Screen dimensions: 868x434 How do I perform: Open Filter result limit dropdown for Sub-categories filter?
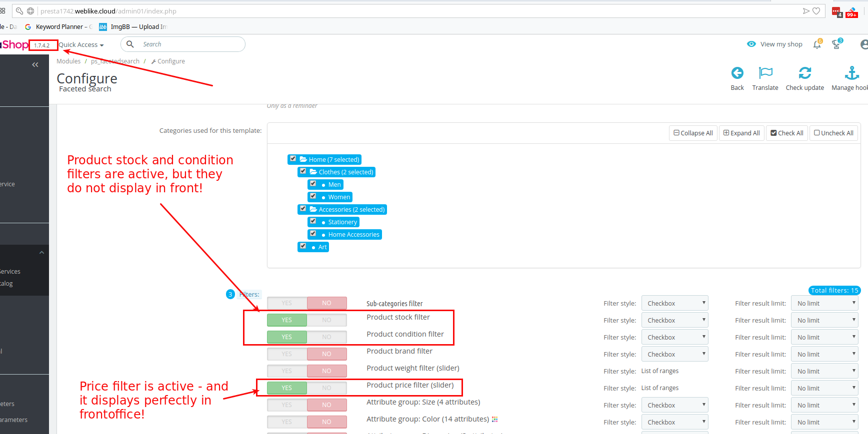tap(825, 303)
